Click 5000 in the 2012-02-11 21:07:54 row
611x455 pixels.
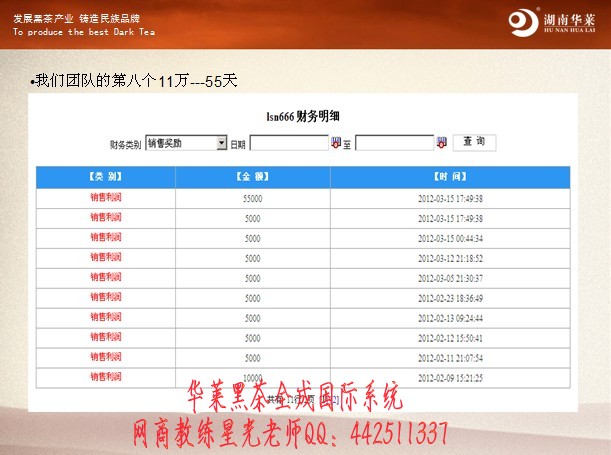pyautogui.click(x=253, y=358)
